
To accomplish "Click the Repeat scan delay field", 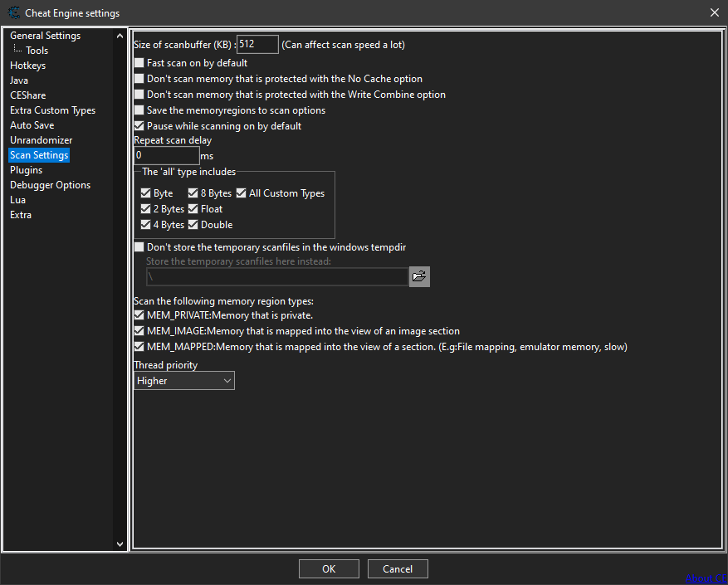I will click(166, 156).
